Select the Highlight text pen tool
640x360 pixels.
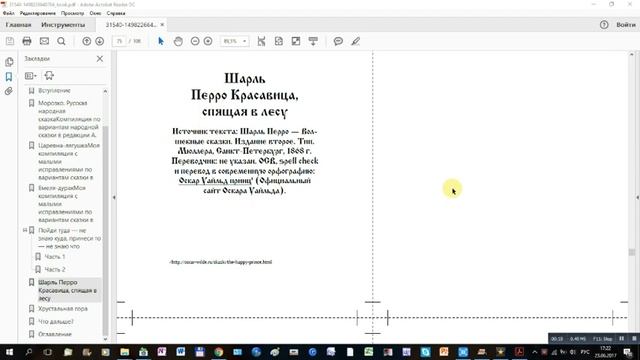[356, 41]
